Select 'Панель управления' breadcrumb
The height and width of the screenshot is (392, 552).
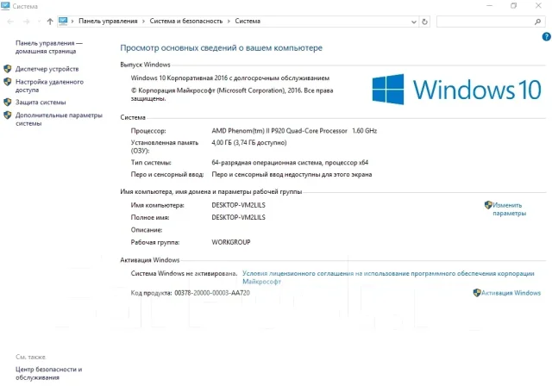[108, 21]
